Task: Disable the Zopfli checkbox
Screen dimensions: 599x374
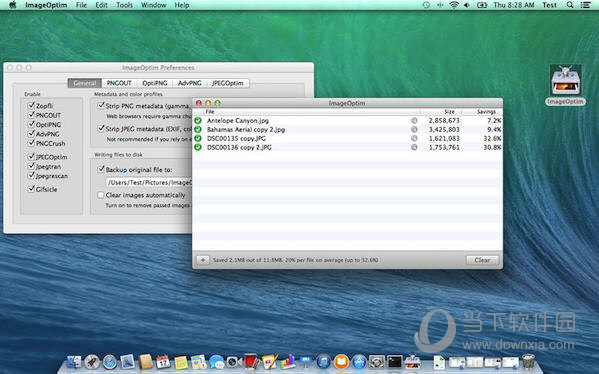Action: point(31,105)
